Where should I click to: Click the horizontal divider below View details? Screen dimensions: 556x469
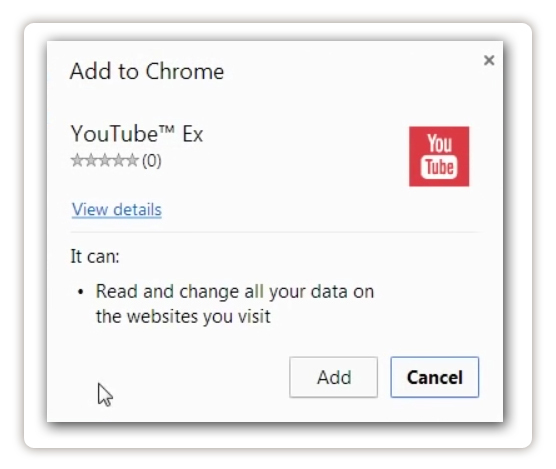click(x=274, y=232)
